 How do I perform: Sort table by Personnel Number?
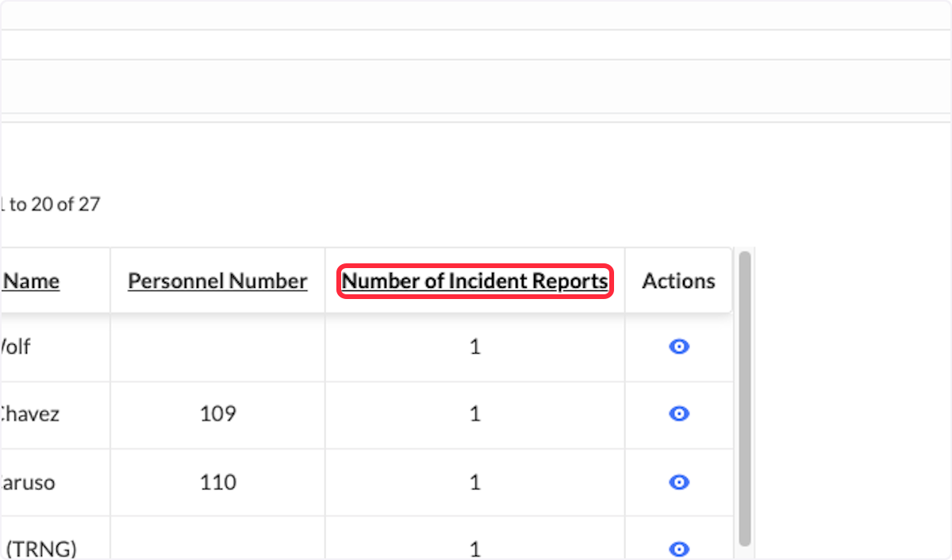click(x=217, y=281)
